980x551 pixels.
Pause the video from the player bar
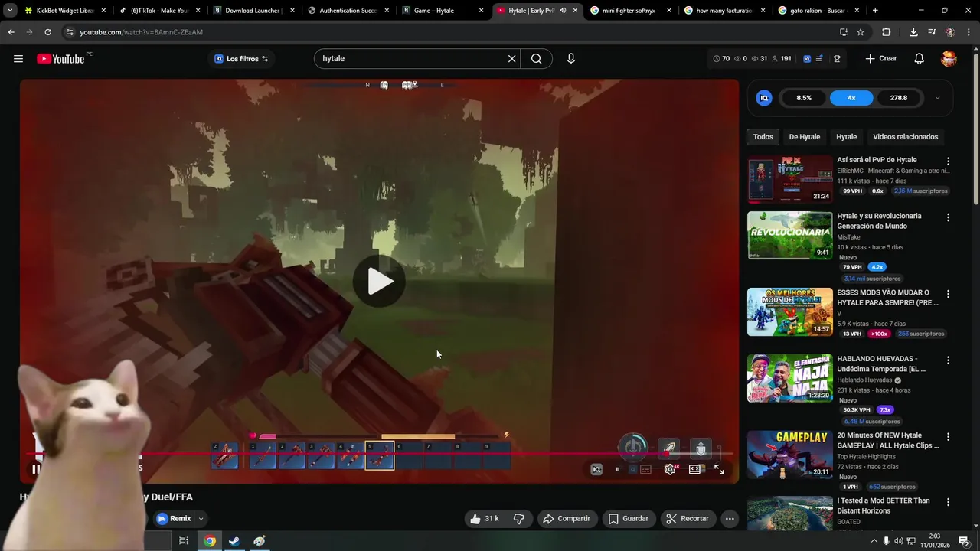[36, 469]
